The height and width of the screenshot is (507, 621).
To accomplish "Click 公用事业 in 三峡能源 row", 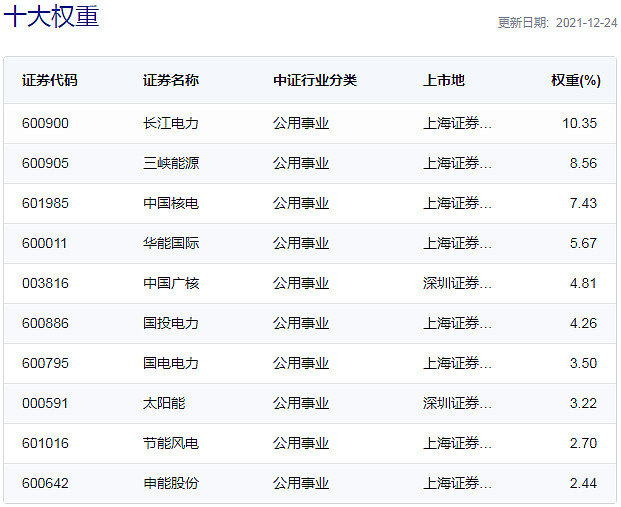I will (301, 163).
